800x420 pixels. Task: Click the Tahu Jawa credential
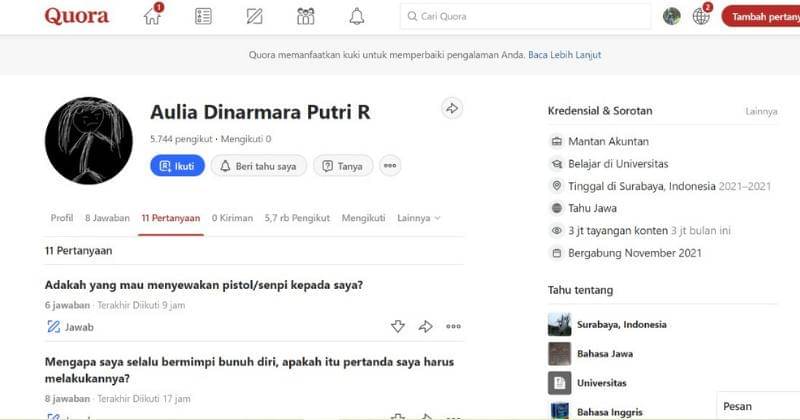click(x=592, y=208)
